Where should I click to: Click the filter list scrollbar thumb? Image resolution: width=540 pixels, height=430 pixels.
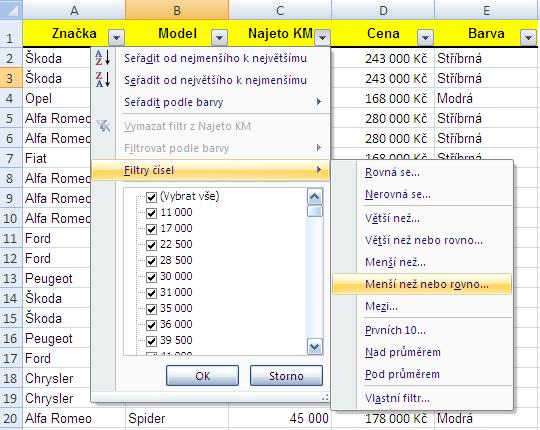(314, 211)
